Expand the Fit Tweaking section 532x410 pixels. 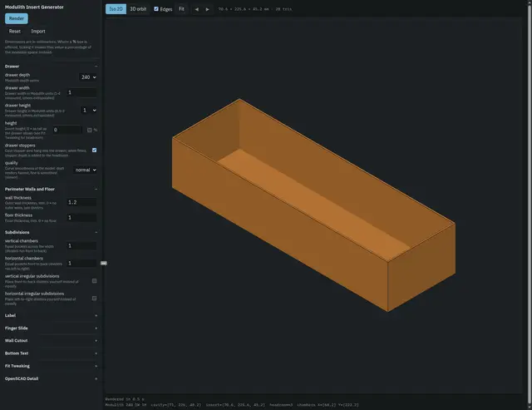51,366
